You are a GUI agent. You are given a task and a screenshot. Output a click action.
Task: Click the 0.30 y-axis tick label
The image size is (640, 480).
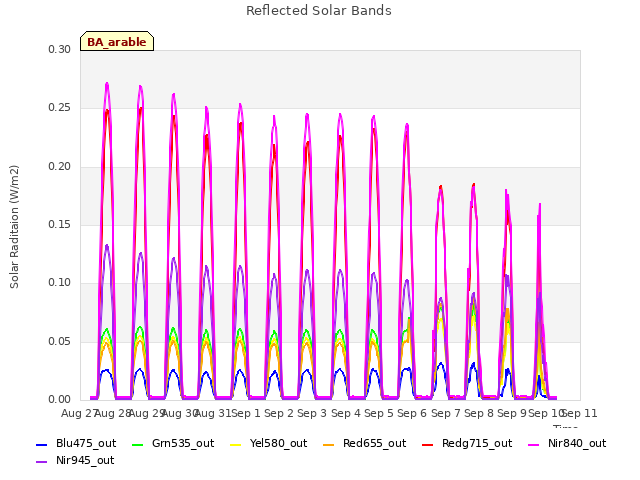(60, 49)
